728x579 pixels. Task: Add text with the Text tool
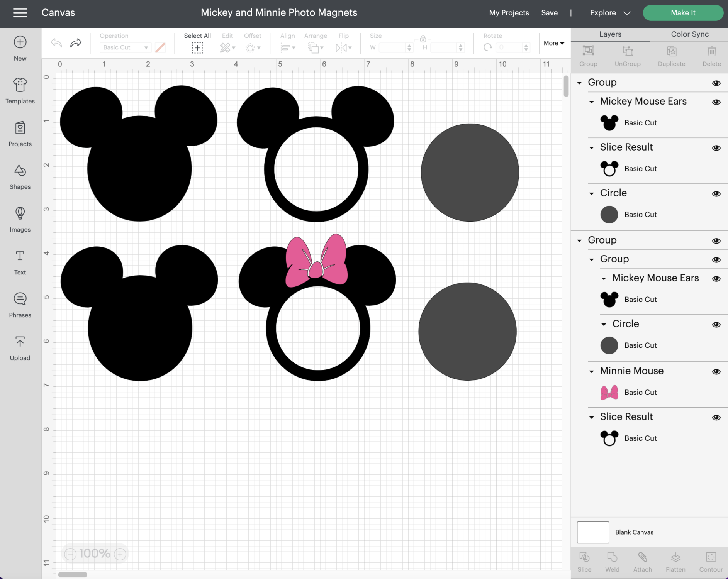point(20,262)
